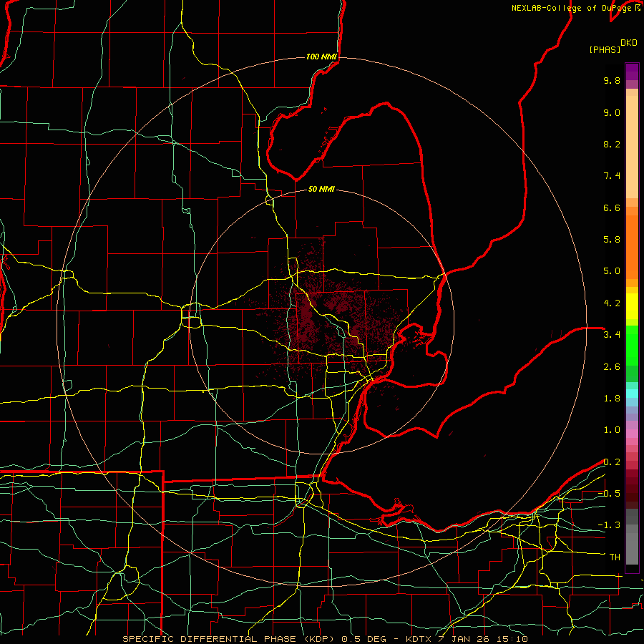Click the product title at the bottom
Image resolution: width=644 pixels, height=644 pixels.
tap(326, 639)
